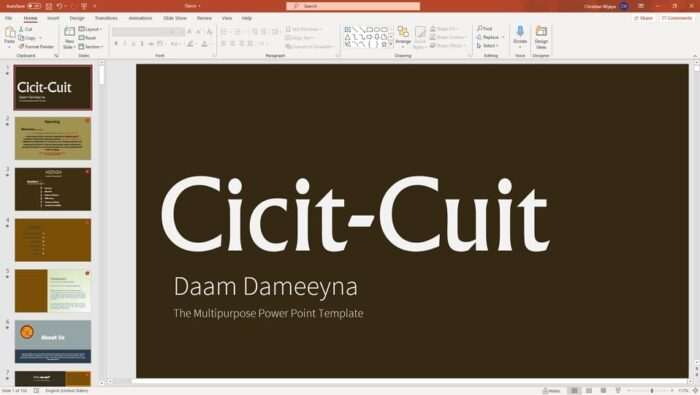Viewport: 700px width, 395px height.
Task: Open Design Ideas pane
Action: [x=541, y=37]
